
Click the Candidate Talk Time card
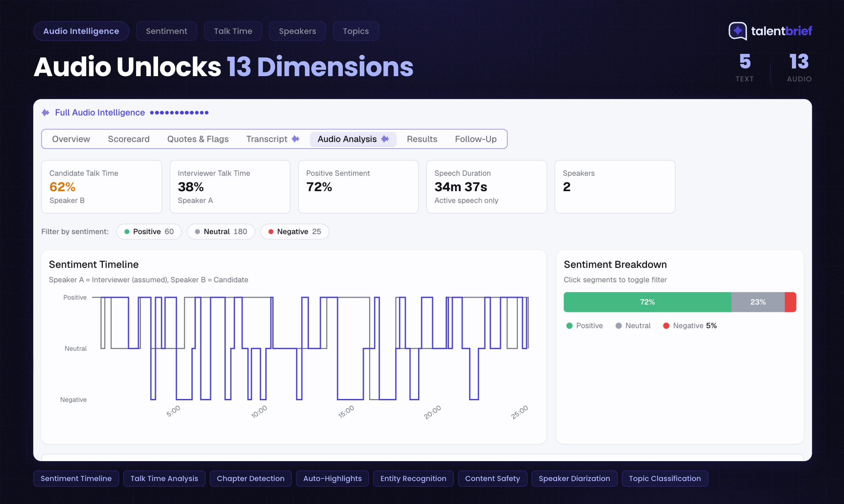pos(101,187)
